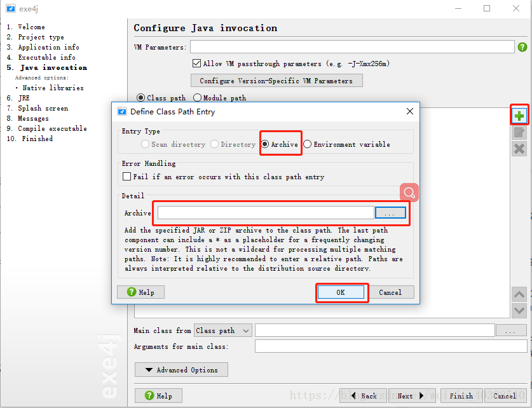Viewport: 532px width, 408px height.
Task: Click the main class text field
Action: 374,330
